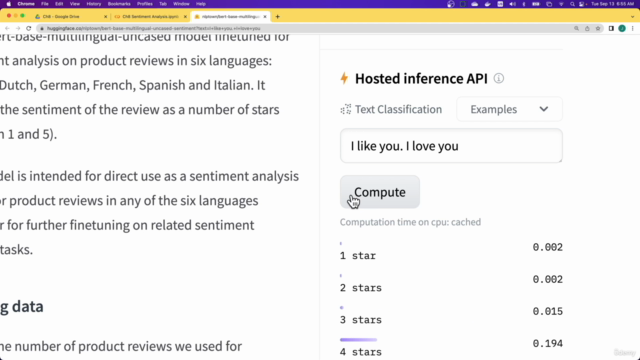Select the '3 stars' result label
The width and height of the screenshot is (640, 360).
360,320
